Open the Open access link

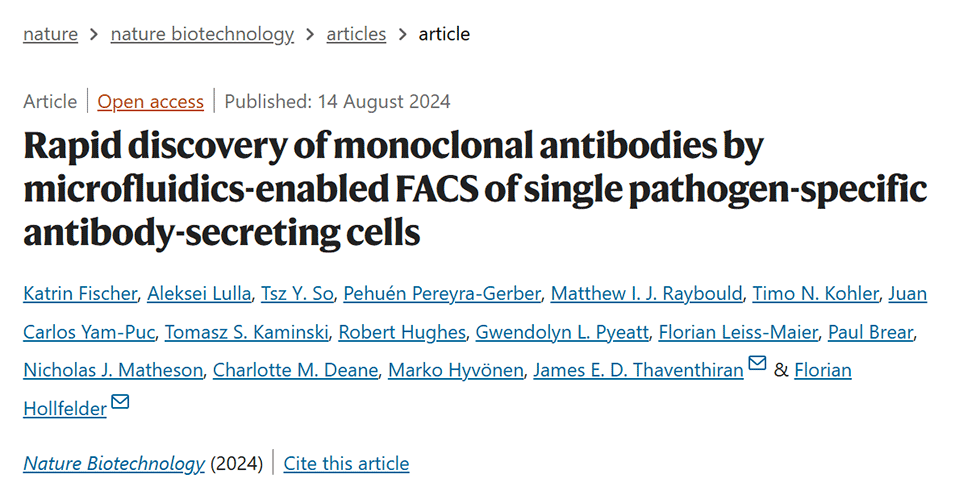[x=151, y=101]
